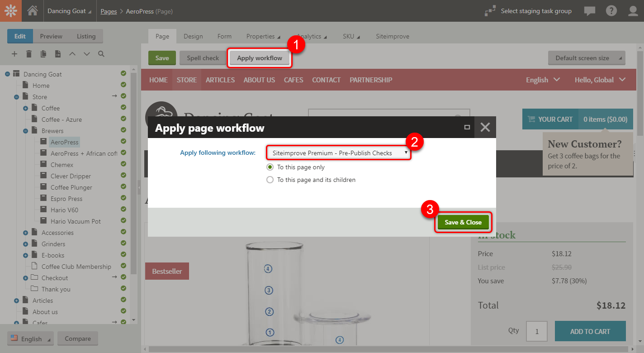Open the Kentico application list logo
Image resolution: width=644 pixels, height=353 pixels.
point(10,11)
